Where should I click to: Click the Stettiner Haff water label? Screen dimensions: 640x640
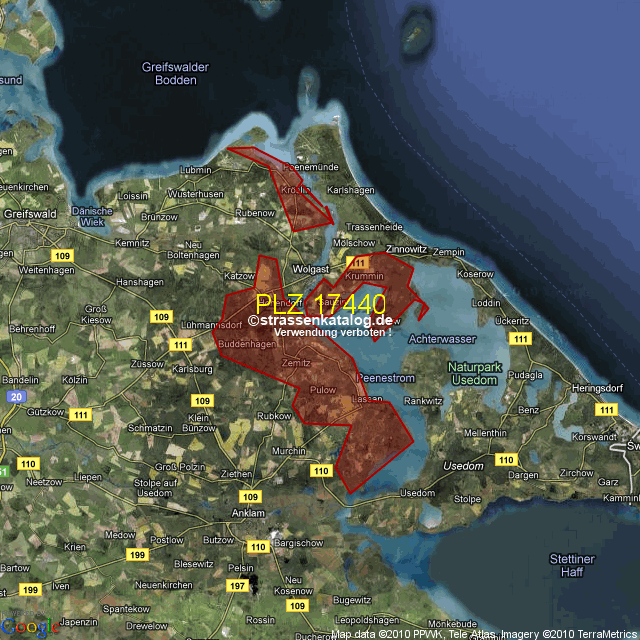click(x=573, y=565)
